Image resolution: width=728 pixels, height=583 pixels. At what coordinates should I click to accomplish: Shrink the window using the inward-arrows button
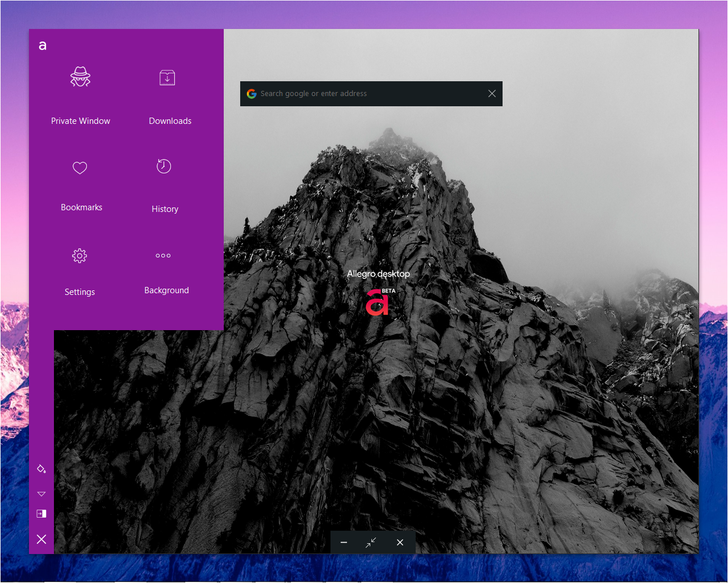tap(371, 543)
